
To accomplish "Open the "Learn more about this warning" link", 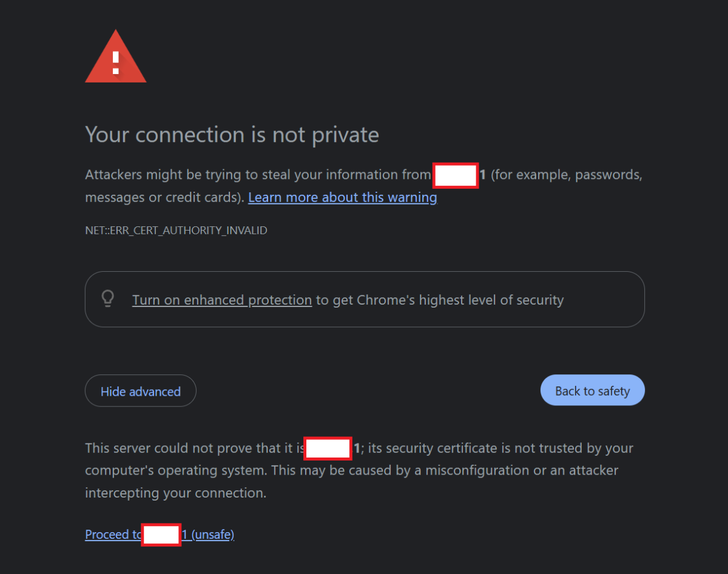I will [342, 198].
